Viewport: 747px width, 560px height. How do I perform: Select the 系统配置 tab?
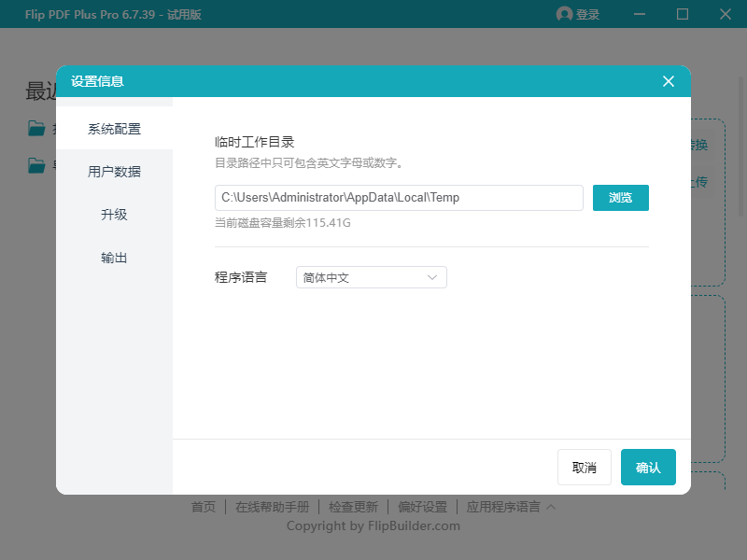coord(114,128)
